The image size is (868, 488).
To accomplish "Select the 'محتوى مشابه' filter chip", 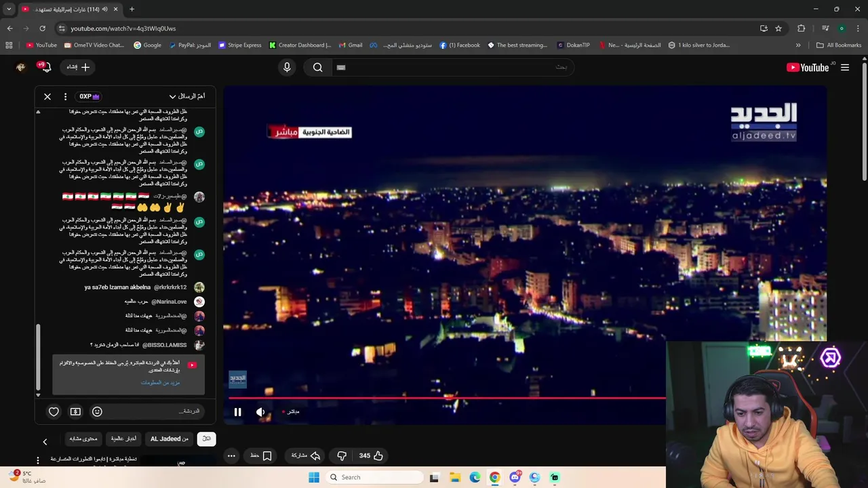I will [x=83, y=439].
